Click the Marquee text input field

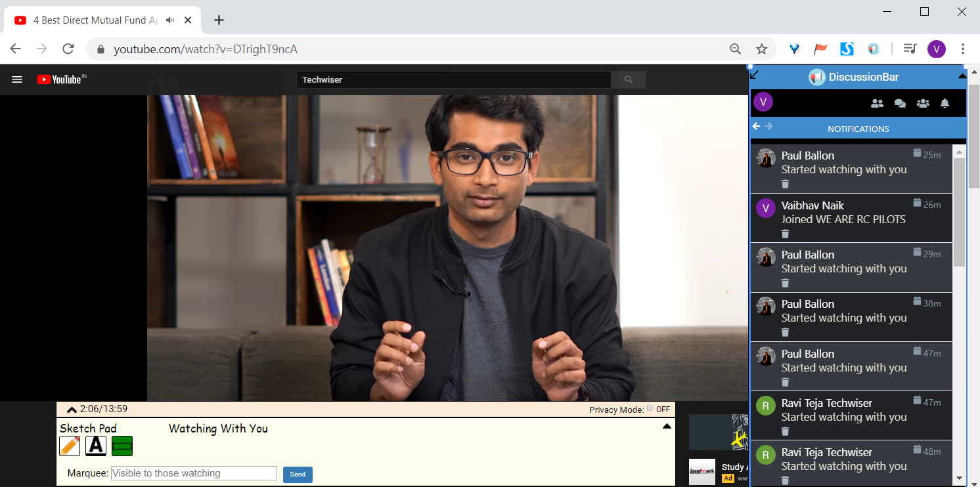point(194,473)
